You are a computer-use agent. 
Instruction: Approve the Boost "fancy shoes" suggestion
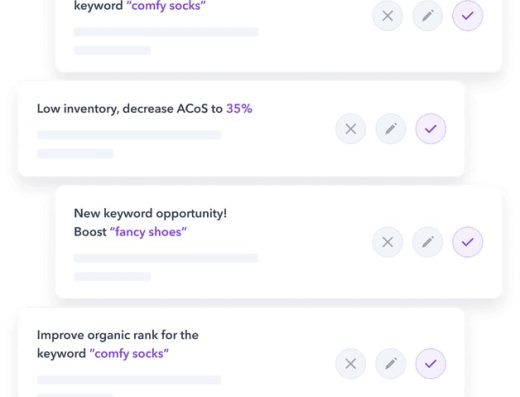(468, 242)
